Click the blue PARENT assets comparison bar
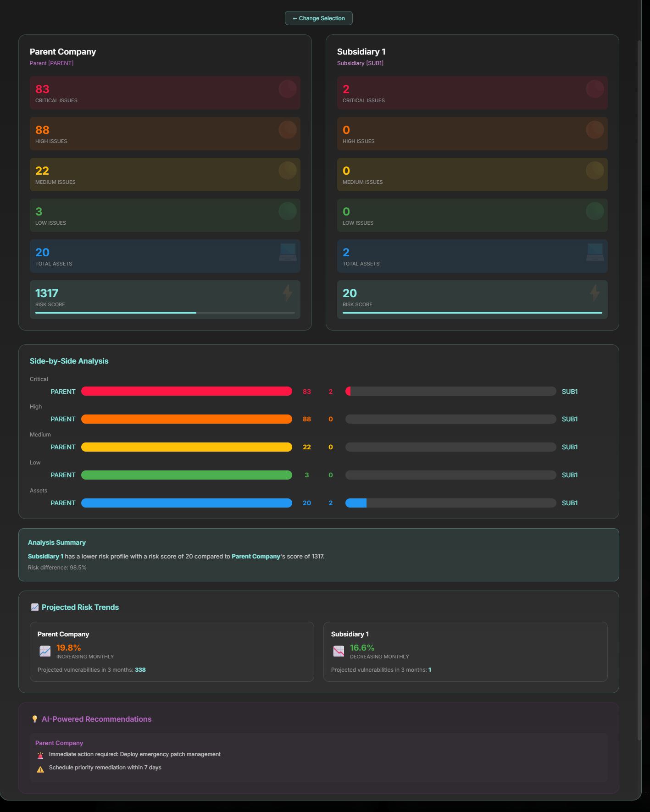 (187, 503)
